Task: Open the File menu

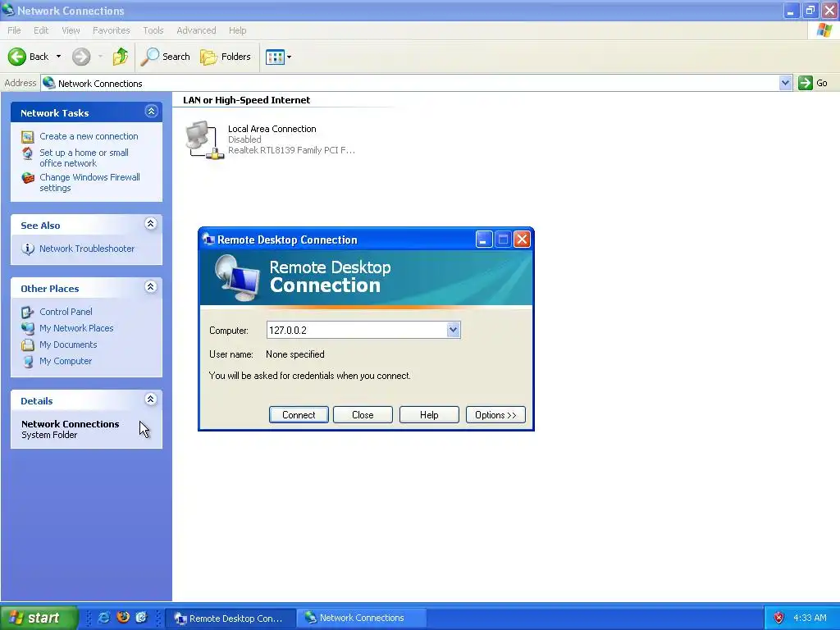Action: click(15, 30)
